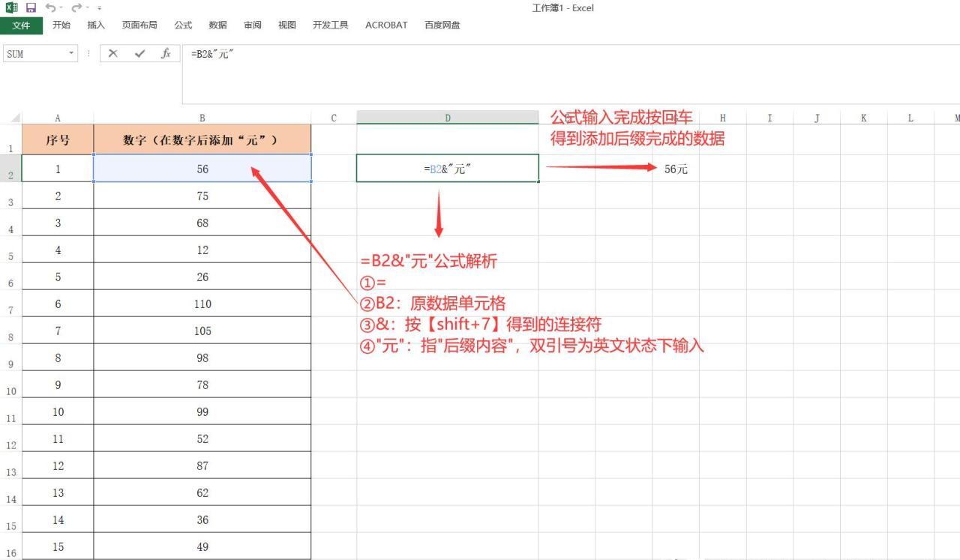The width and height of the screenshot is (960, 560).
Task: Click the Excel application icon
Action: [11, 7]
